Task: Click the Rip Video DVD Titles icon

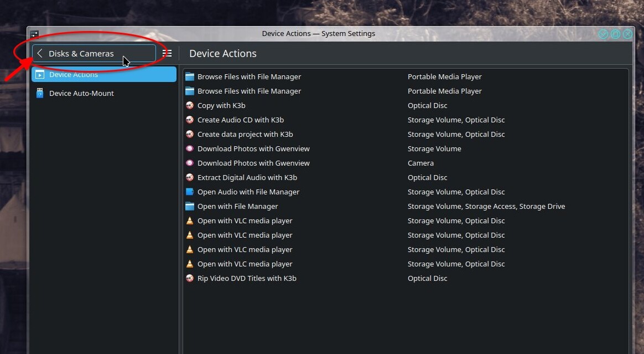Action: tap(190, 278)
